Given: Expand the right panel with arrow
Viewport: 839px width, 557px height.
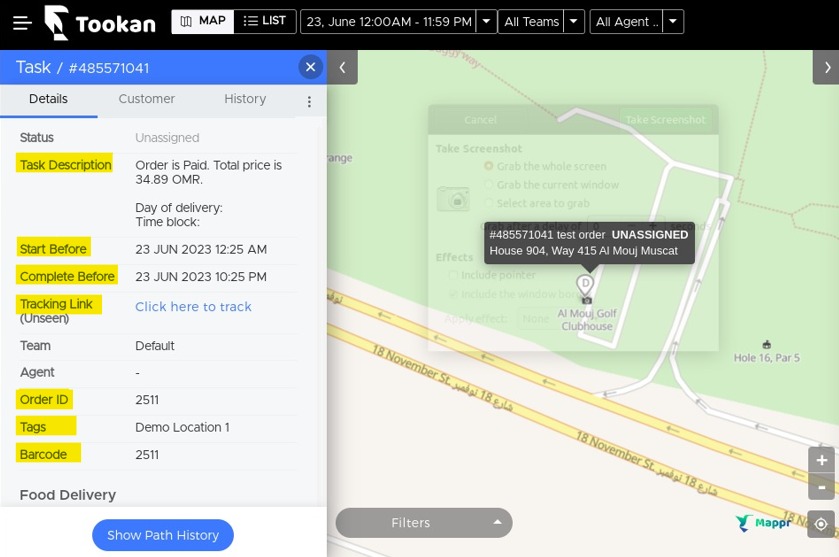Looking at the screenshot, I should click(826, 67).
